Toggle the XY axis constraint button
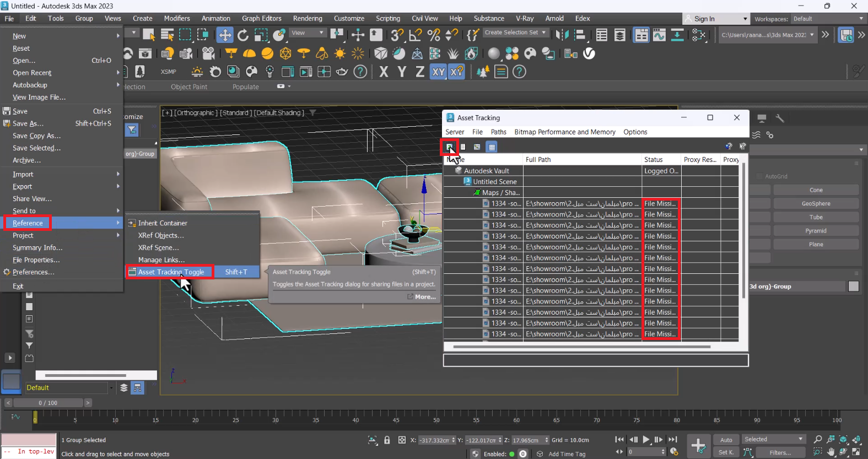Screen dimensions: 868x459 pyautogui.click(x=438, y=72)
